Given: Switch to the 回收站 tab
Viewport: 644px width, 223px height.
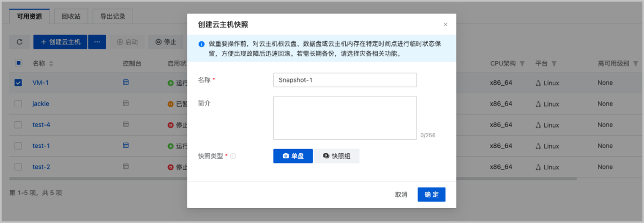Looking at the screenshot, I should 71,17.
